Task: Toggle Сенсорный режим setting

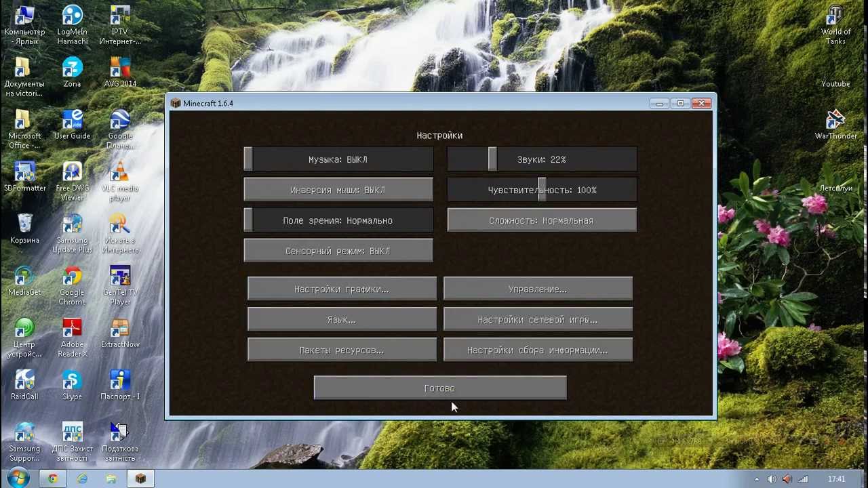Action: [x=338, y=251]
